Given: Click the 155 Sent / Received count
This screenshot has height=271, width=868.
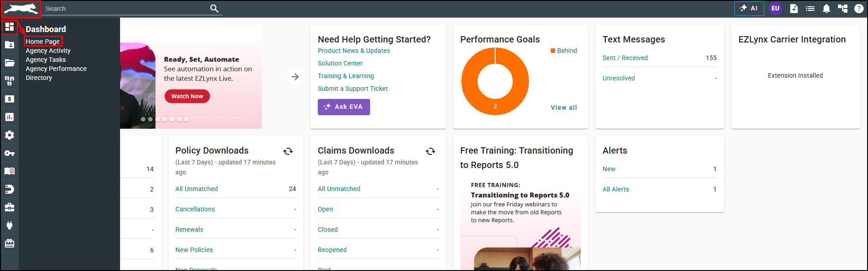Looking at the screenshot, I should pos(711,58).
